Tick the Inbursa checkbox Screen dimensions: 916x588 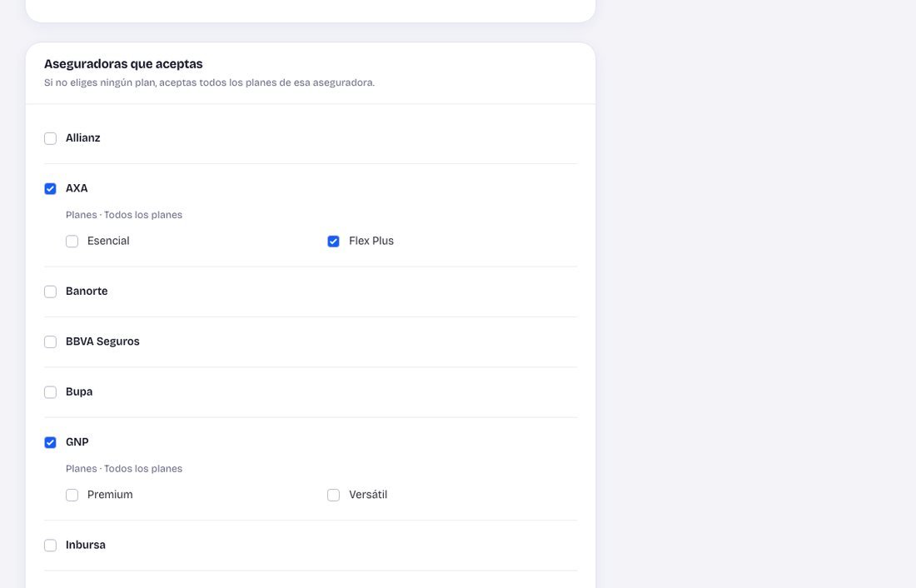click(50, 546)
